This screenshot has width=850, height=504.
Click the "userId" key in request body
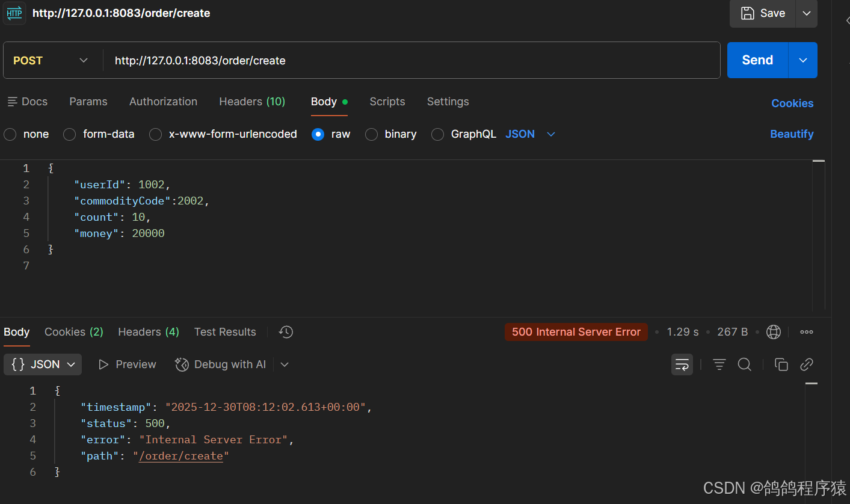[99, 185]
